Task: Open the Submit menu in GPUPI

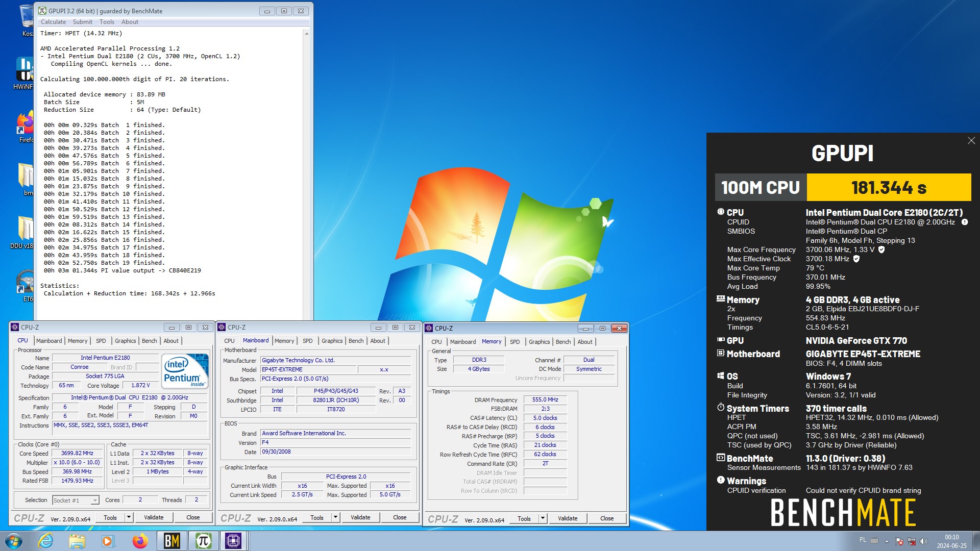Action: [x=82, y=22]
